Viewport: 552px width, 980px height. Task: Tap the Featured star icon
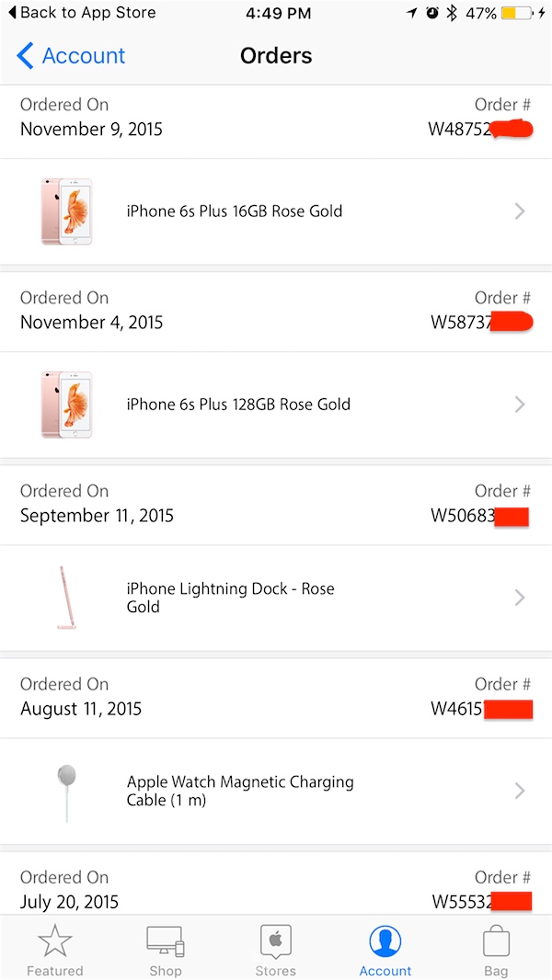coord(54,942)
